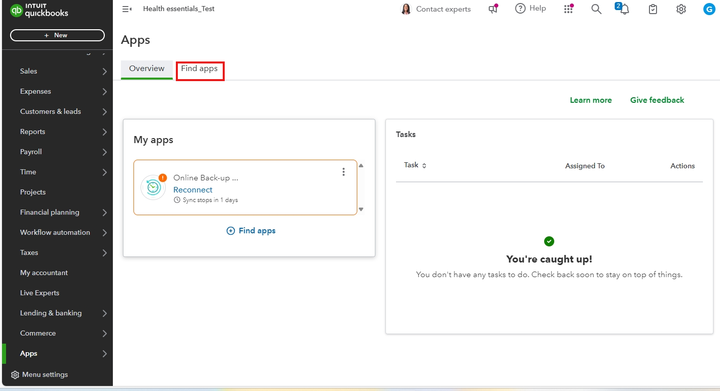Image resolution: width=720 pixels, height=391 pixels.
Task: Click the Contact experts avatar icon
Action: tap(406, 9)
